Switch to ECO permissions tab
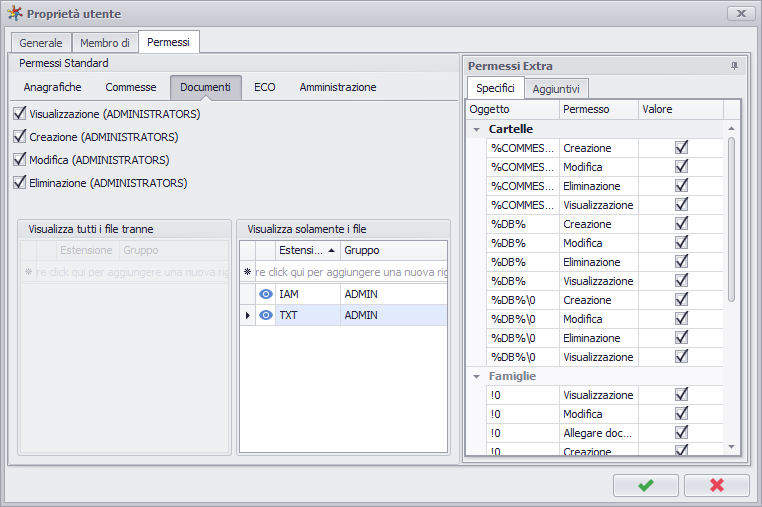The image size is (762, 507). point(265,87)
